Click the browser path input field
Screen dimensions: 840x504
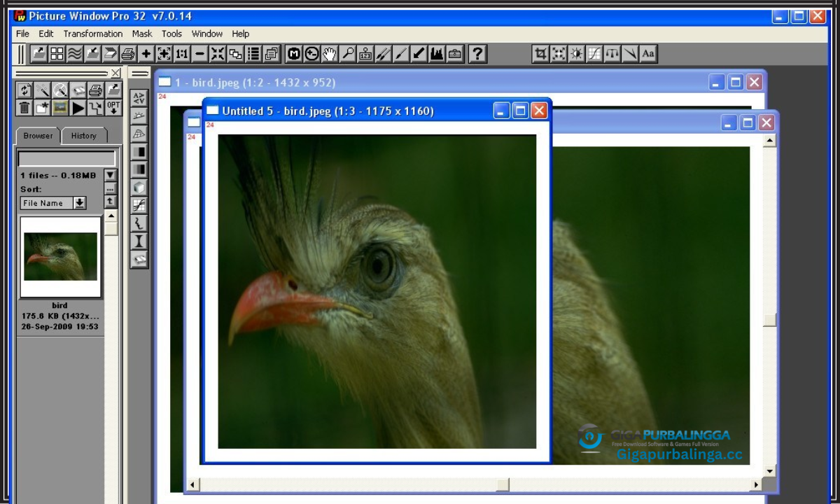[66, 159]
